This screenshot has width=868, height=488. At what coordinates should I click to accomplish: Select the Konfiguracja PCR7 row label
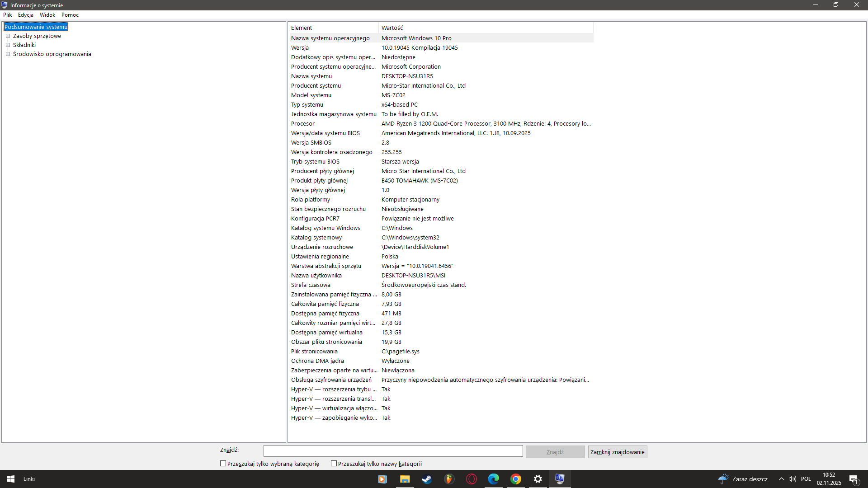(x=315, y=219)
